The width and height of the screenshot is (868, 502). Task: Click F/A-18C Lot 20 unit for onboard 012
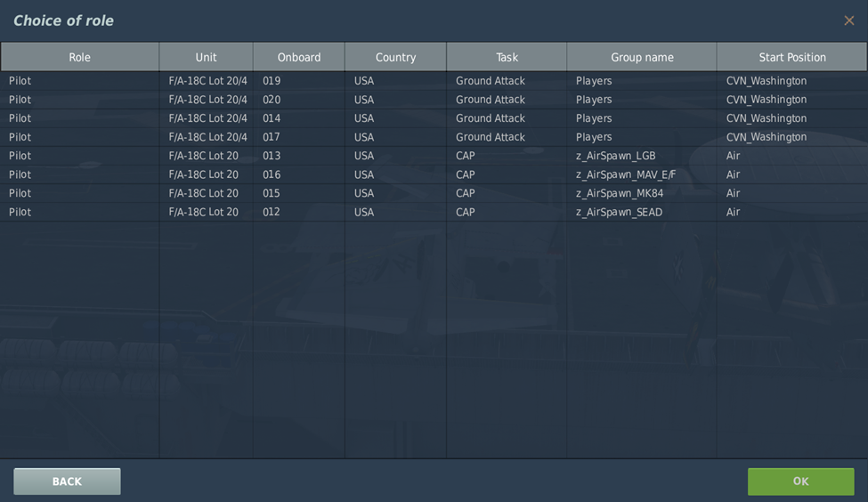203,212
